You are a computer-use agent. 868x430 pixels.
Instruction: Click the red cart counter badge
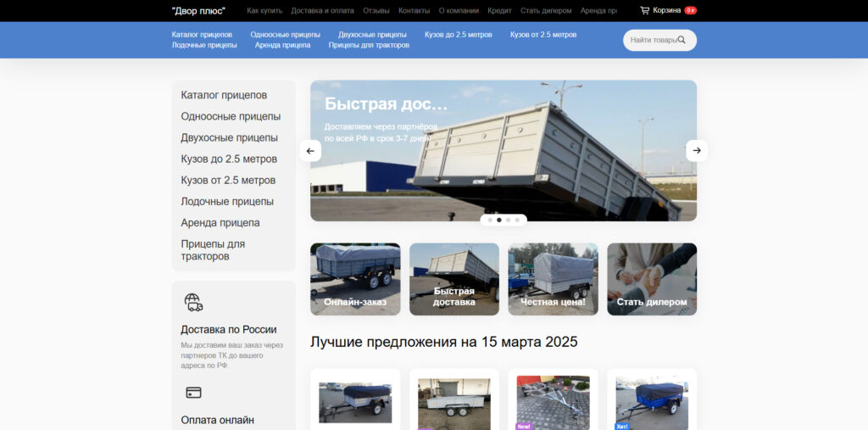coord(690,10)
